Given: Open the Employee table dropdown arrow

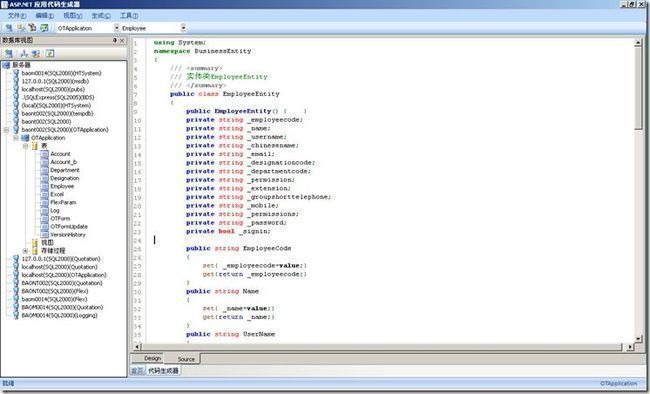Looking at the screenshot, I should 183,28.
